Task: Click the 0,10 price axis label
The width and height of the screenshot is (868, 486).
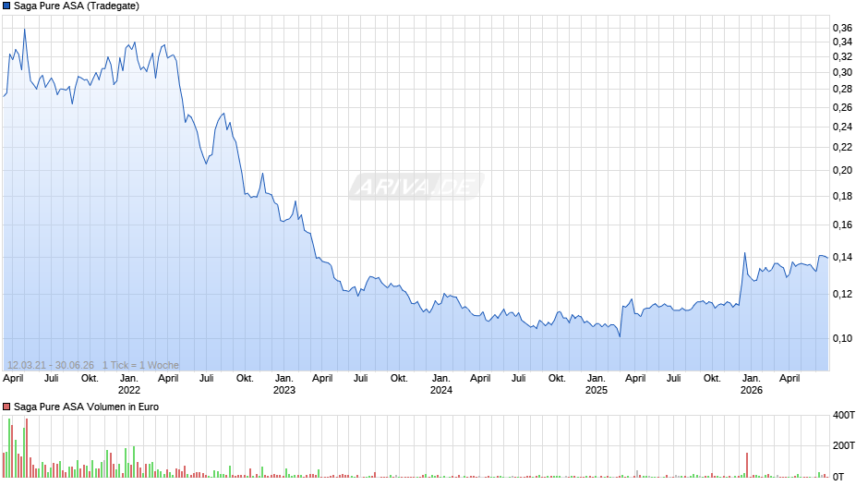Action: tap(842, 338)
